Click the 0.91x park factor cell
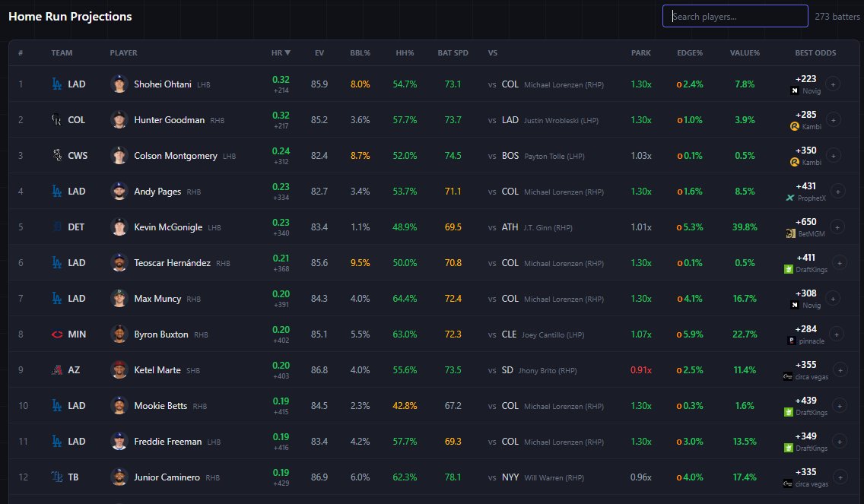The image size is (864, 504). coord(641,370)
